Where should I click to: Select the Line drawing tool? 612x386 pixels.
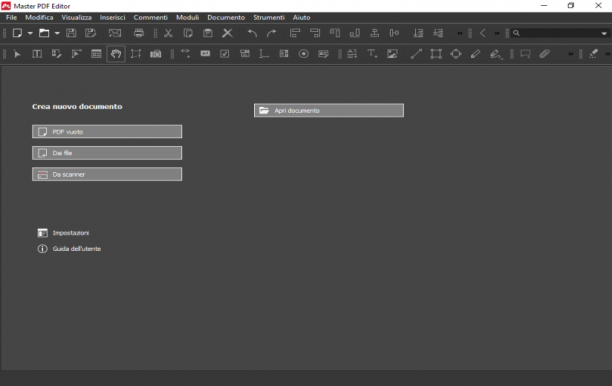coord(416,54)
